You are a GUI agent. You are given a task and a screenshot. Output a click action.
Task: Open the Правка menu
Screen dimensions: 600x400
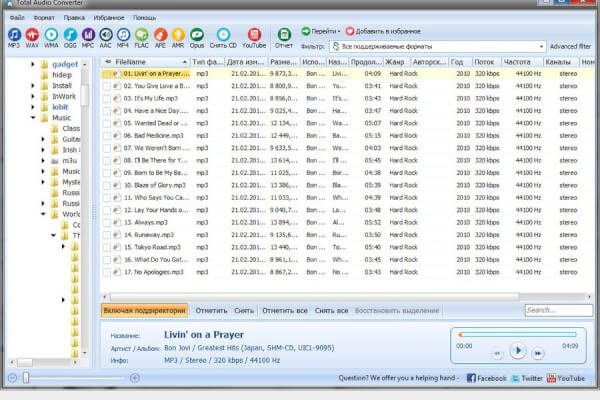coord(74,18)
